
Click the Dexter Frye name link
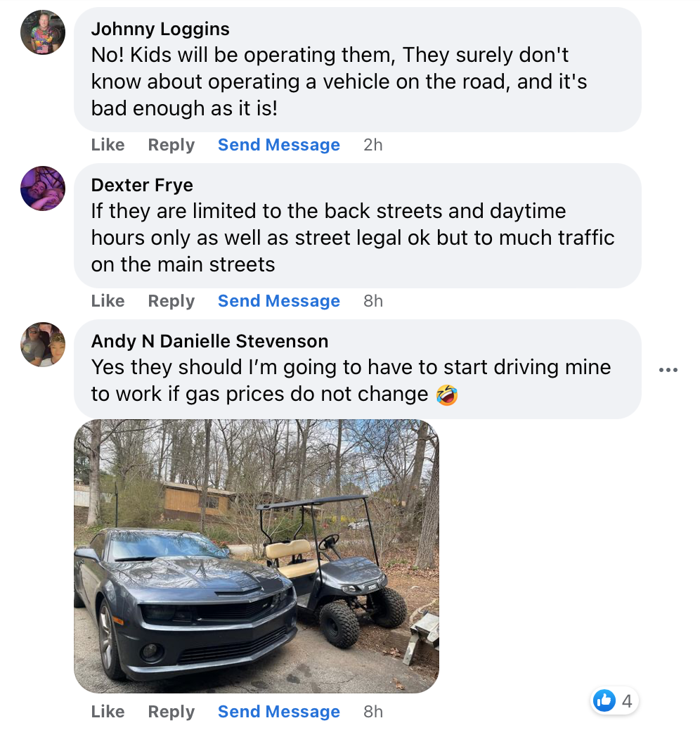[142, 185]
